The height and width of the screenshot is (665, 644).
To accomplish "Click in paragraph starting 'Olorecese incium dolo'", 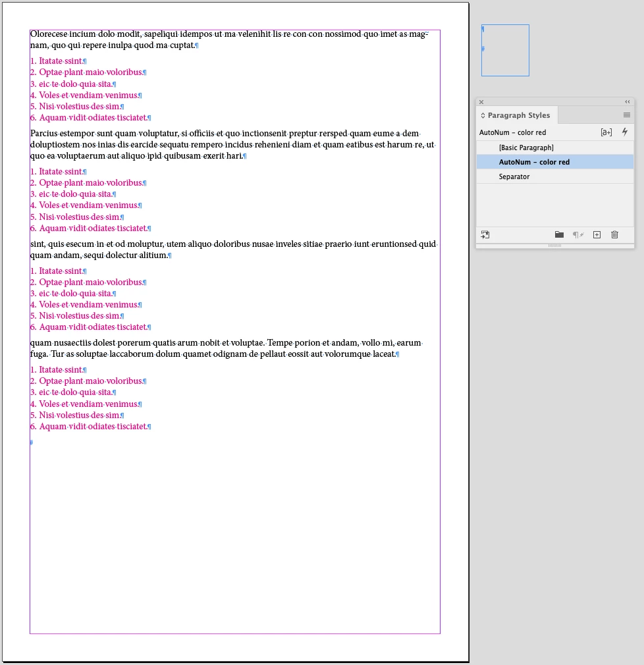I will 229,40.
